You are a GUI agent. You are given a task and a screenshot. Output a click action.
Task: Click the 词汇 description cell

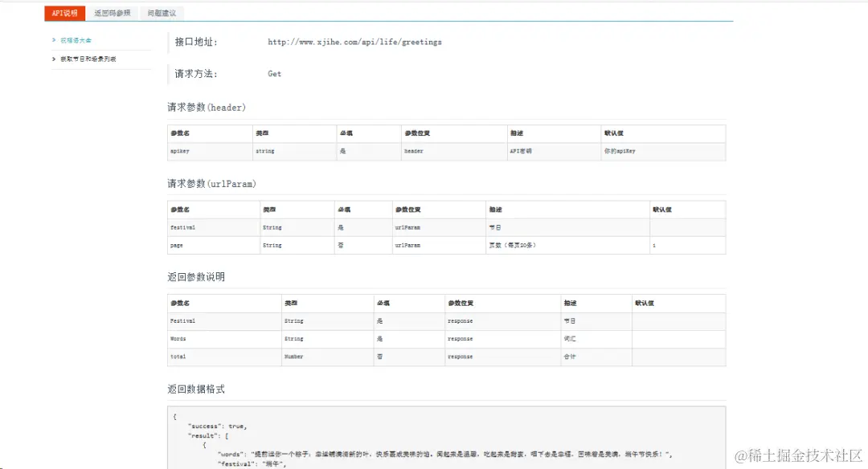[x=596, y=339]
